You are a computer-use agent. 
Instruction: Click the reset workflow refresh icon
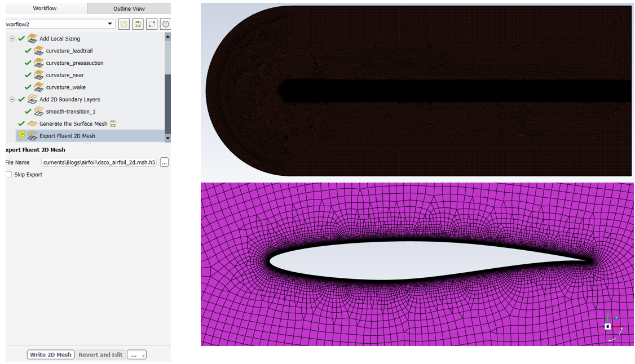click(152, 24)
